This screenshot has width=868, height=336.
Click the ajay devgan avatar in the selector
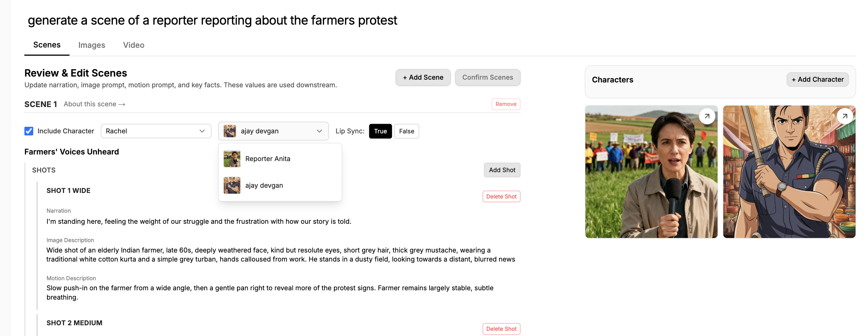[x=230, y=131]
